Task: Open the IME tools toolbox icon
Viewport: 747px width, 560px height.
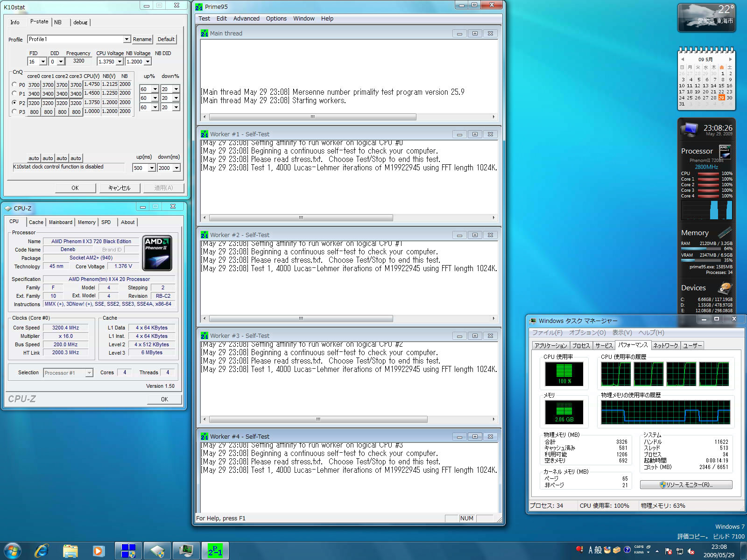Action: point(617,550)
